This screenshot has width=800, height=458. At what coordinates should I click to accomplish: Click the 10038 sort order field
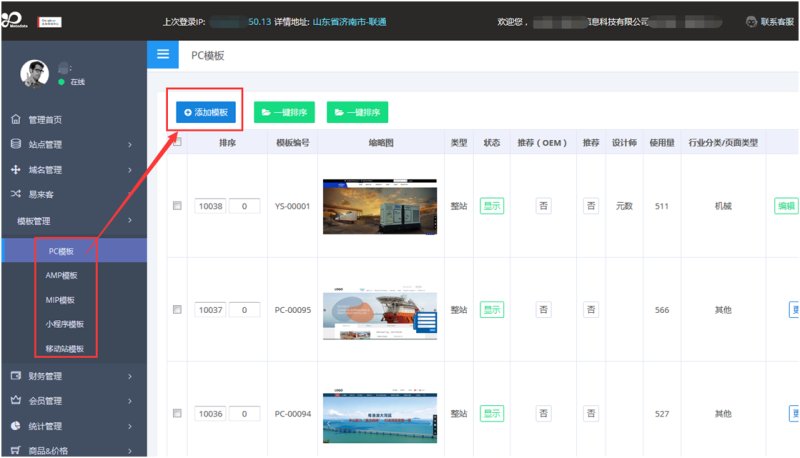210,206
